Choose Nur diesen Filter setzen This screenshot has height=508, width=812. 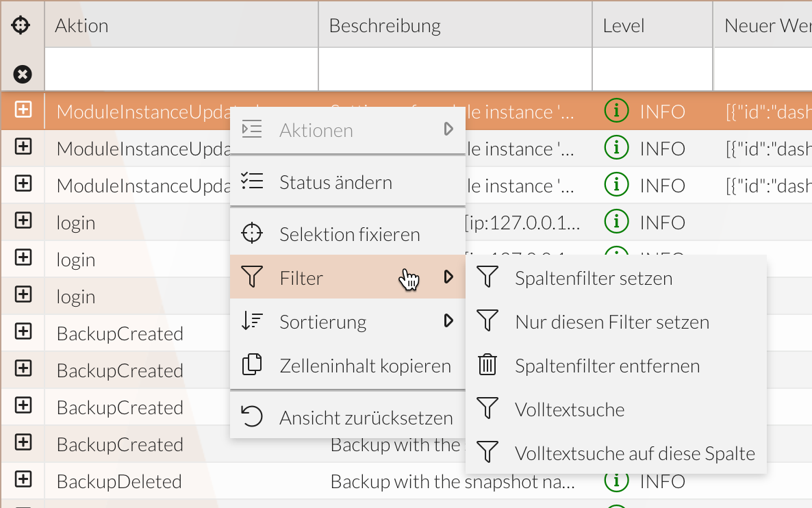click(612, 322)
